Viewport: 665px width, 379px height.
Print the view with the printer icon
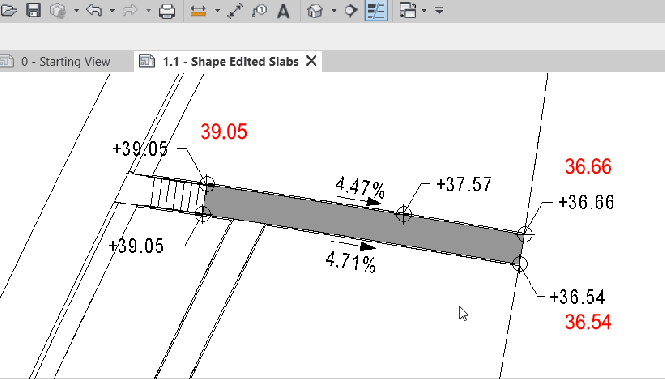click(x=167, y=10)
